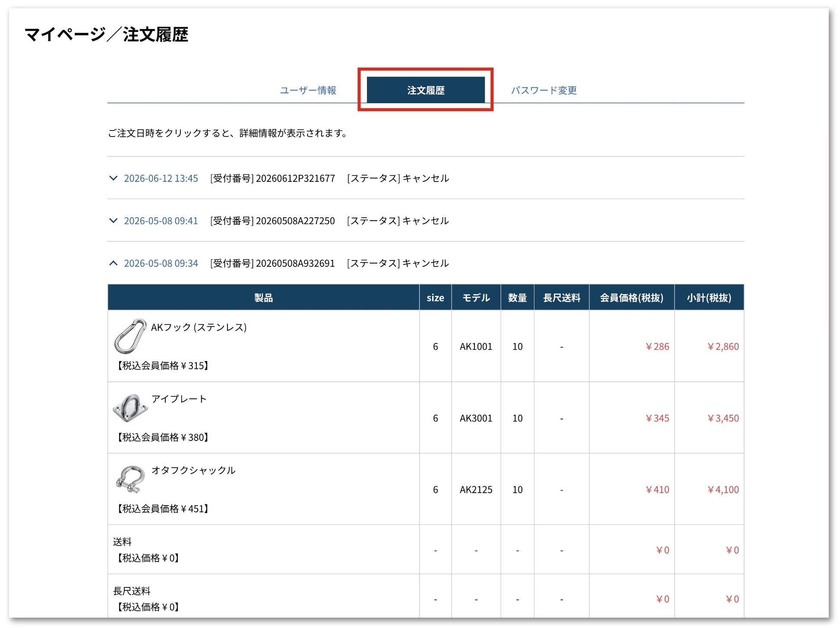
Task: Select product name AKフック (ステンレス)
Action: click(x=199, y=327)
